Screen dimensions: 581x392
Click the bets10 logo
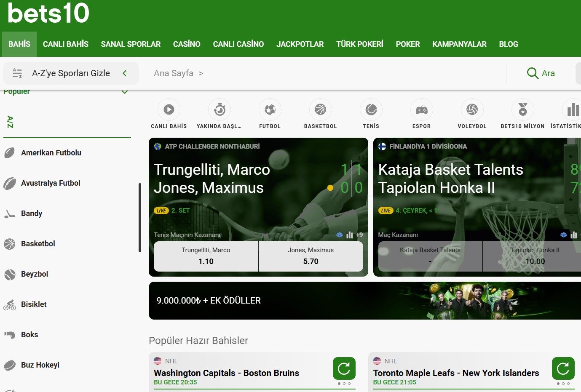pos(48,13)
